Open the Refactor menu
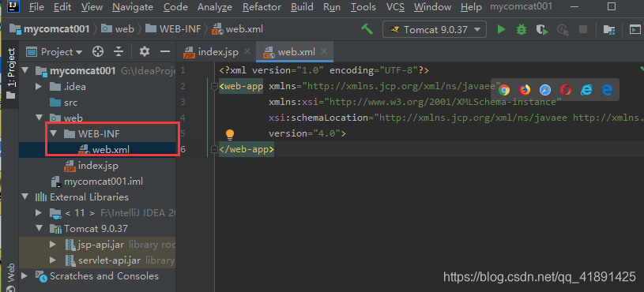Image resolution: width=644 pixels, height=292 pixels. click(x=262, y=7)
